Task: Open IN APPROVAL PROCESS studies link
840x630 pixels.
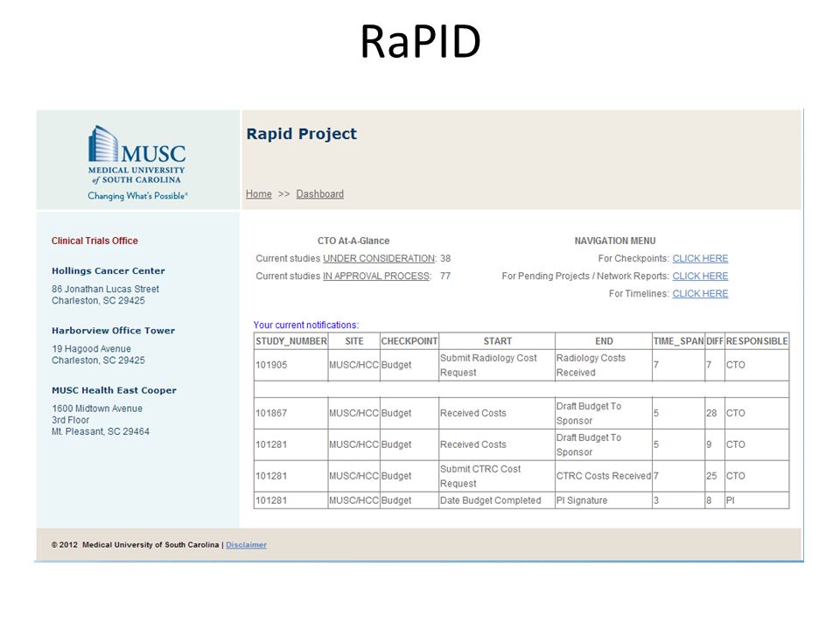Action: point(376,276)
